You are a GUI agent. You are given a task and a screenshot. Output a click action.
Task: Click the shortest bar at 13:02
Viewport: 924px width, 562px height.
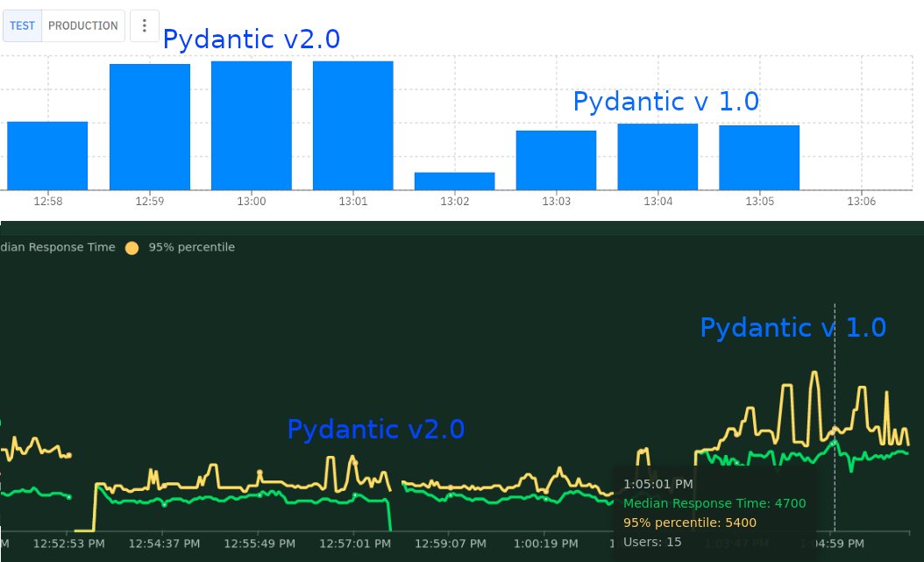point(454,181)
